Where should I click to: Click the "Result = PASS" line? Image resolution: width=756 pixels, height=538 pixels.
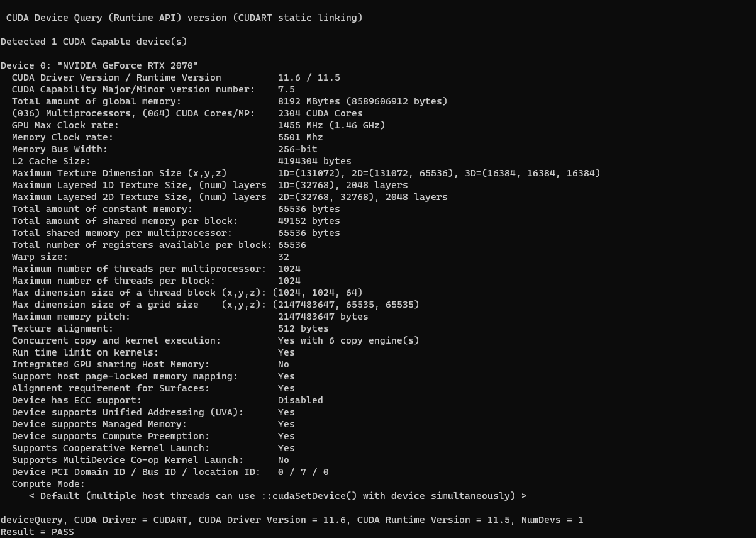coord(37,532)
